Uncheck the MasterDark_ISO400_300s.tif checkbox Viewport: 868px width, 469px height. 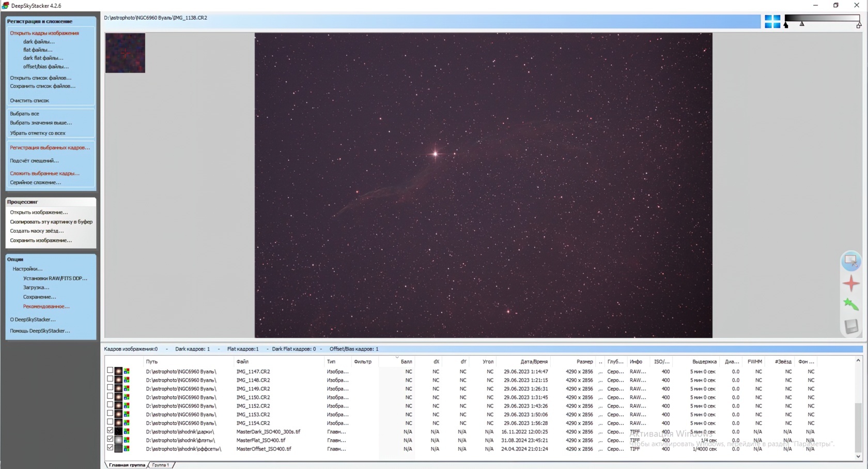(x=110, y=431)
